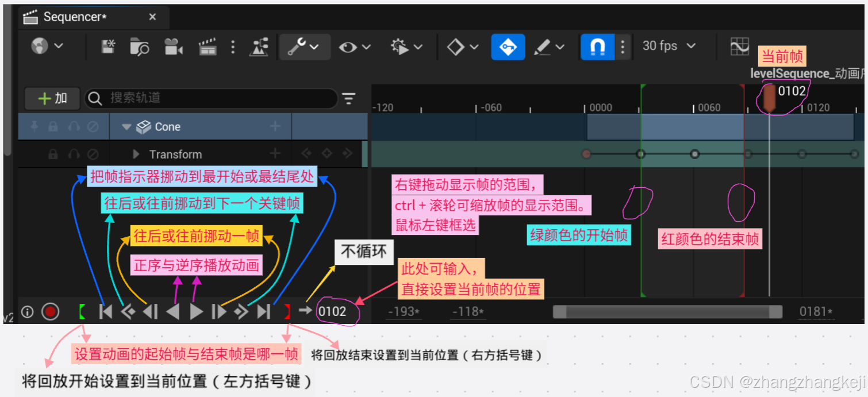Click the plus button on Transform row
Viewport: 868px width, 397px height.
[275, 153]
